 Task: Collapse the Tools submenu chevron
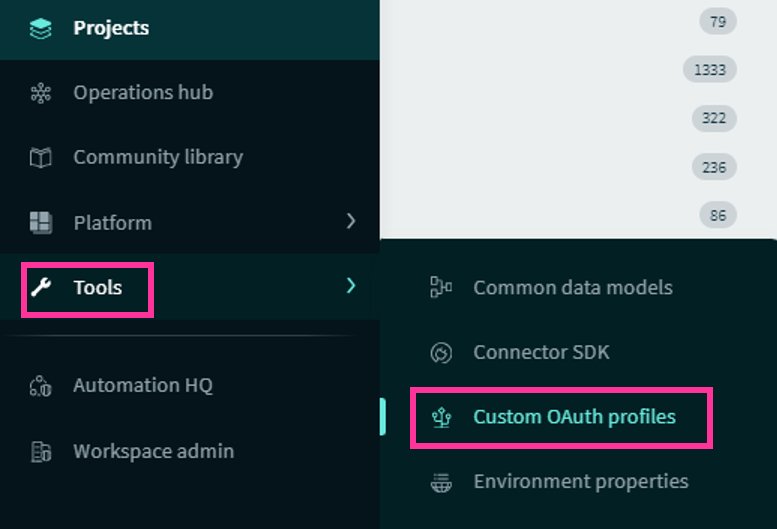coord(351,286)
